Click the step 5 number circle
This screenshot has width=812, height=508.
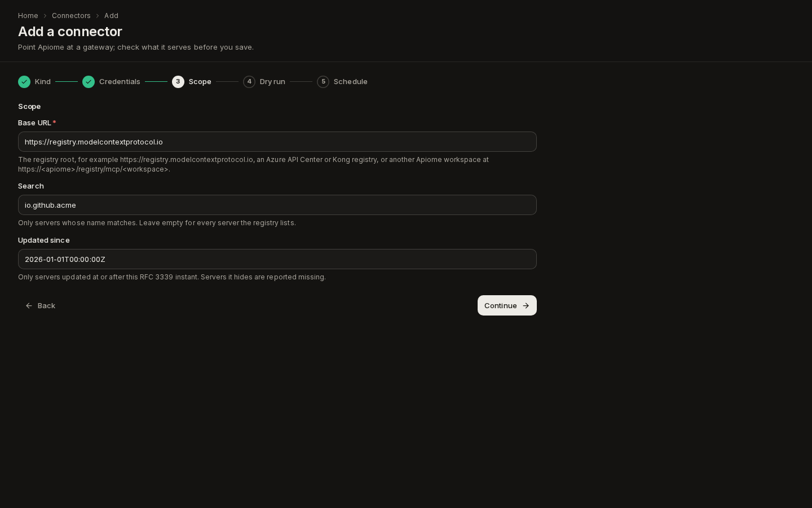tap(323, 82)
